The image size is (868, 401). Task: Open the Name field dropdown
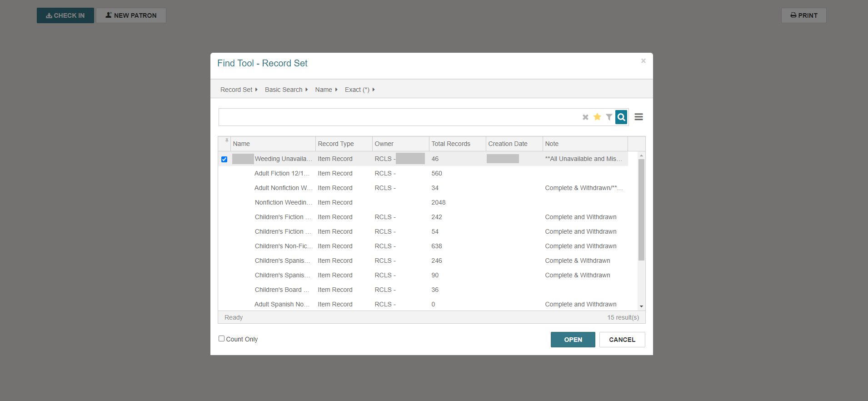(x=326, y=90)
